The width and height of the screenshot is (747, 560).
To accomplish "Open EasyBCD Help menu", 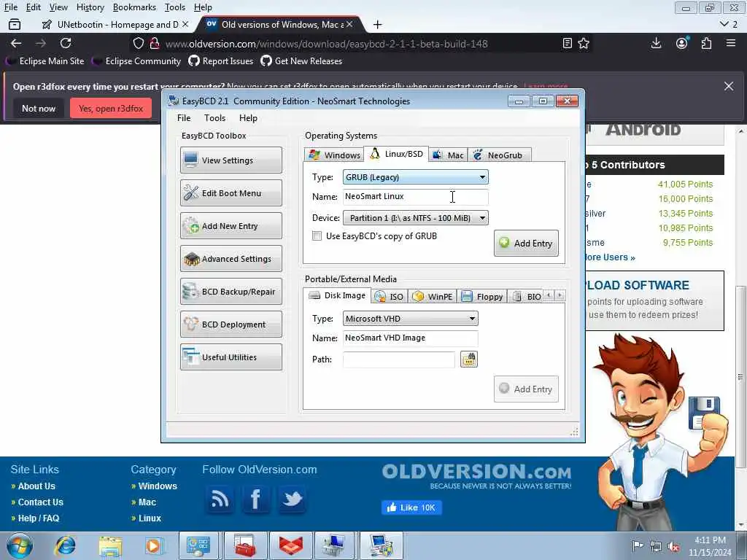I will (x=248, y=117).
